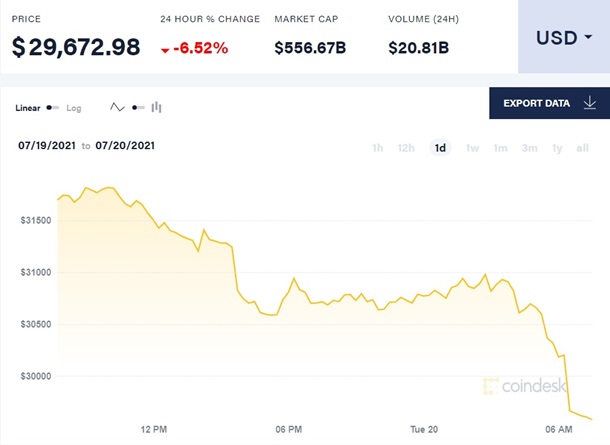Click the start date 07/19/2021

[x=47, y=146]
